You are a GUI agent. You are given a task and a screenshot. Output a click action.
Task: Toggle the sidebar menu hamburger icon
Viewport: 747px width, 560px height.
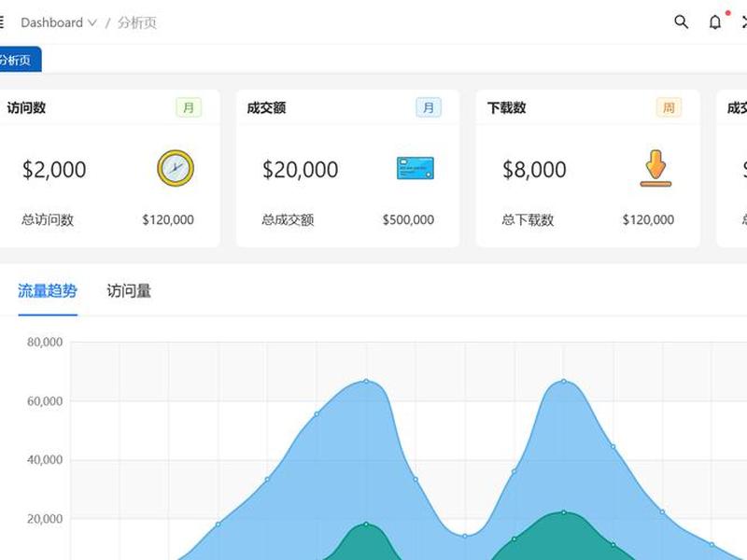(2, 21)
